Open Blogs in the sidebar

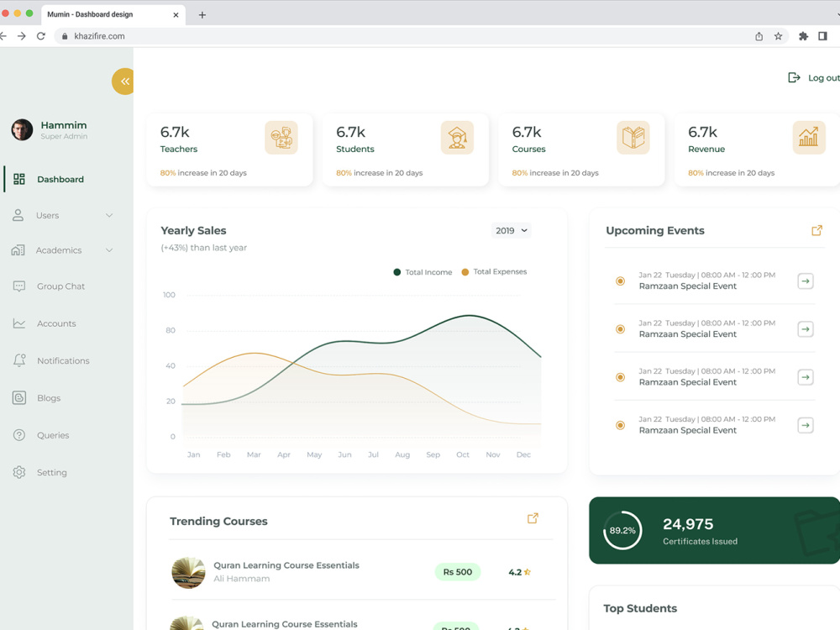click(48, 398)
